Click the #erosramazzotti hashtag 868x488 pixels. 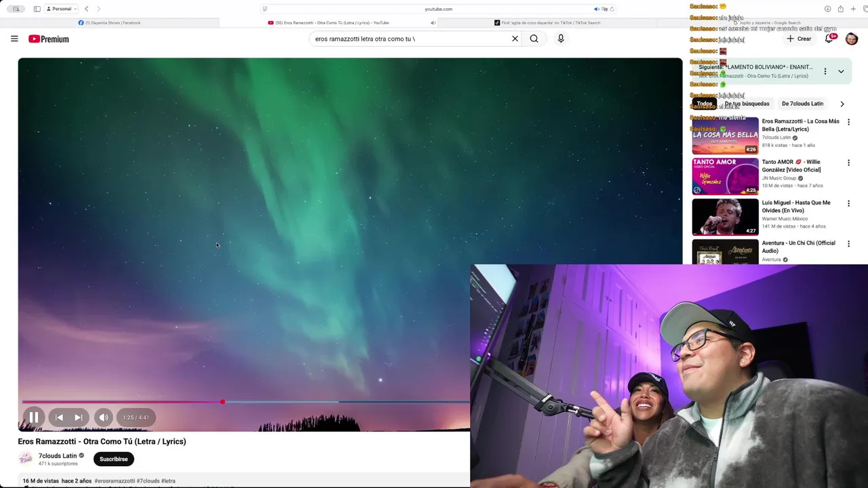click(115, 481)
